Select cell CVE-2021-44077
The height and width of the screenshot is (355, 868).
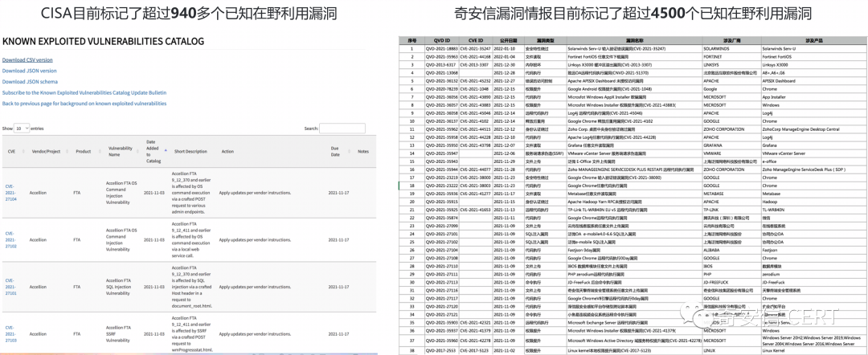click(x=476, y=169)
